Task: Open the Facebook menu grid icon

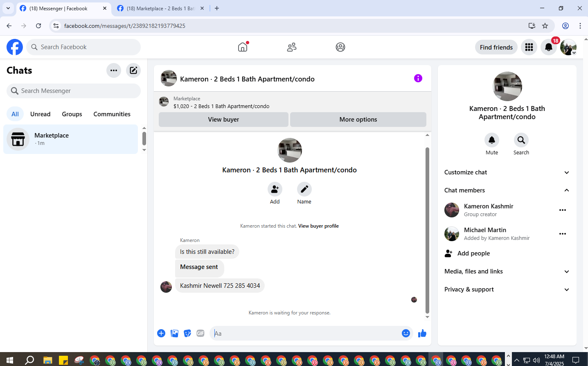Action: tap(529, 47)
